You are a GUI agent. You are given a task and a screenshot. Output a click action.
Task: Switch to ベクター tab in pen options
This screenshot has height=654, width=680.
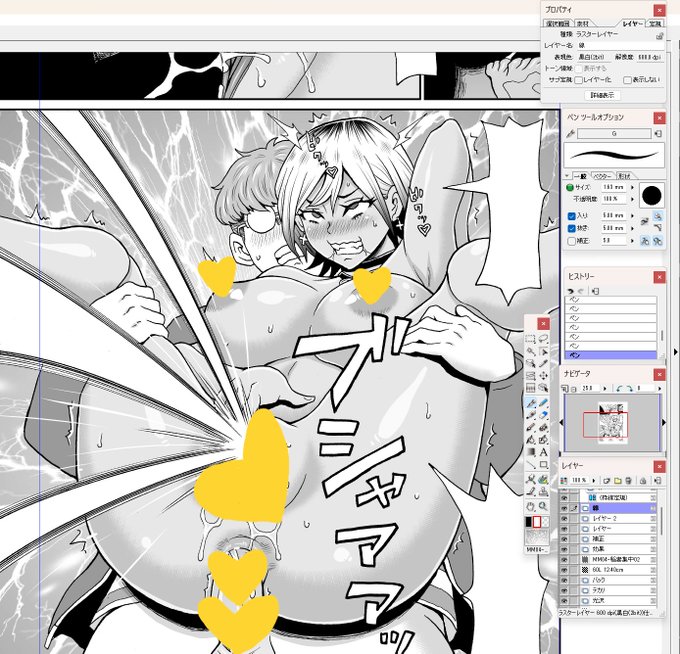(x=602, y=176)
